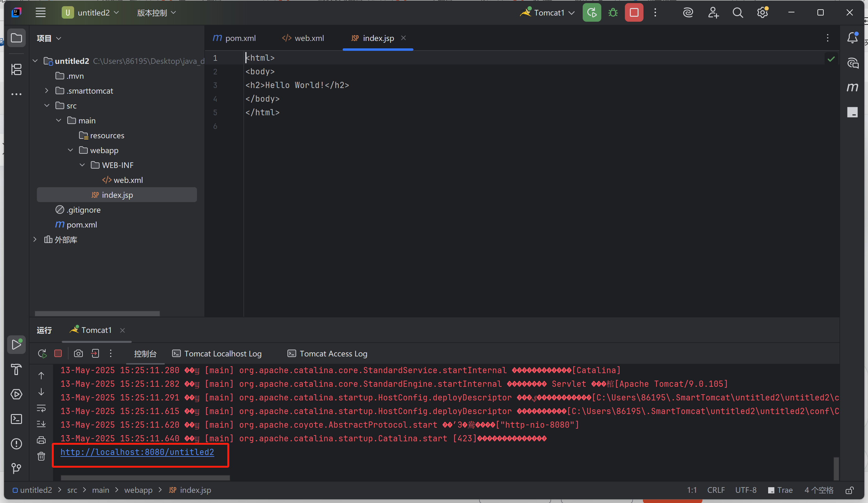Open the Build hammer tool window

16,369
